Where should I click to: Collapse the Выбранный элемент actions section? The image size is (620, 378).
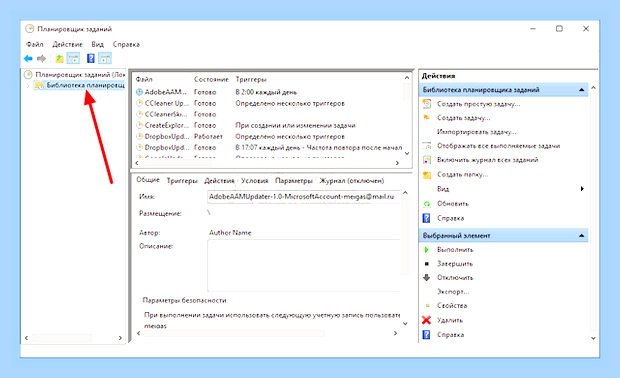click(x=581, y=236)
